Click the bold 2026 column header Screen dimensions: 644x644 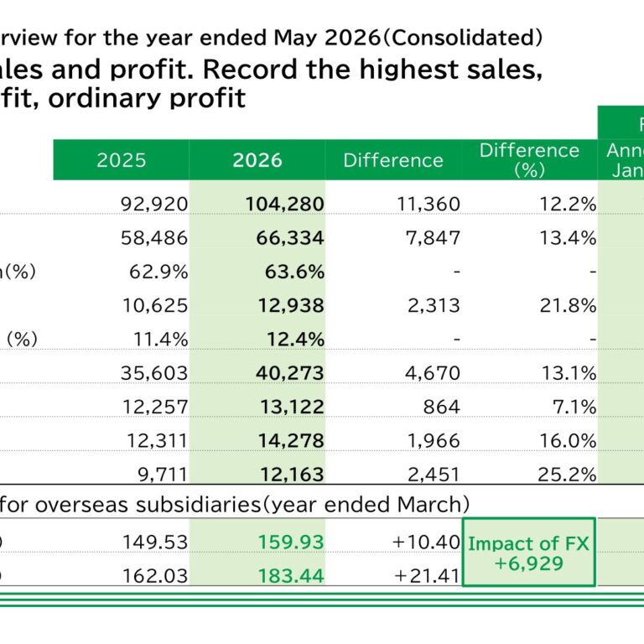click(x=257, y=160)
